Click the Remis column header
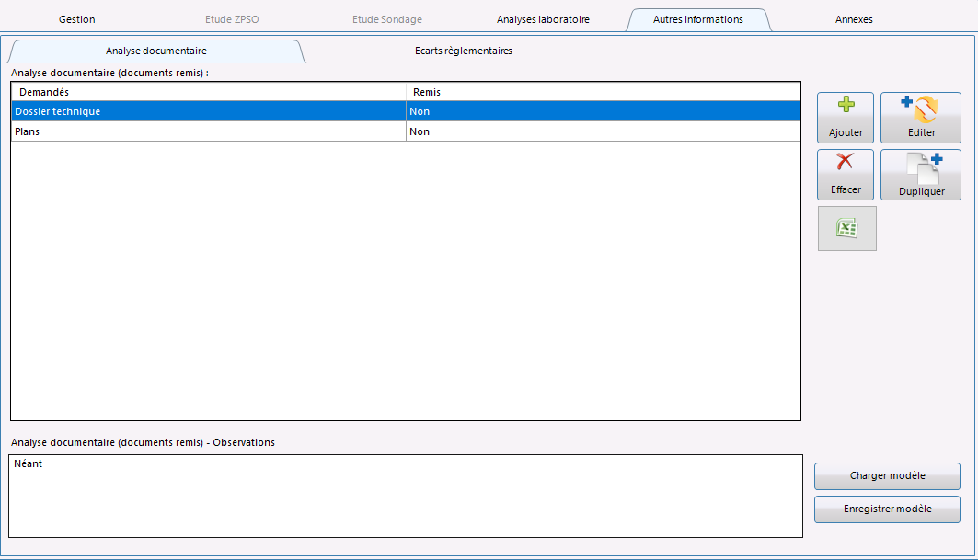 click(x=604, y=92)
